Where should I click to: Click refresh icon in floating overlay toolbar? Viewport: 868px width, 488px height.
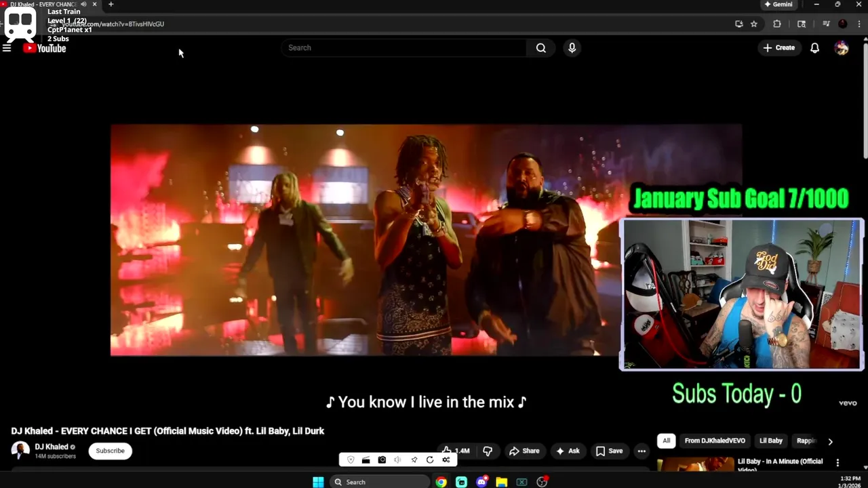pos(430,460)
